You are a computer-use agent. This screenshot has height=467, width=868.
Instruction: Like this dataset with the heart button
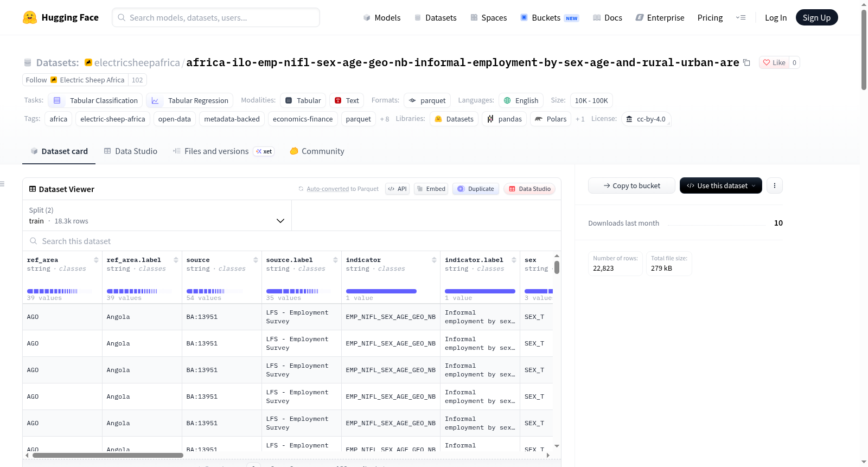pyautogui.click(x=774, y=62)
